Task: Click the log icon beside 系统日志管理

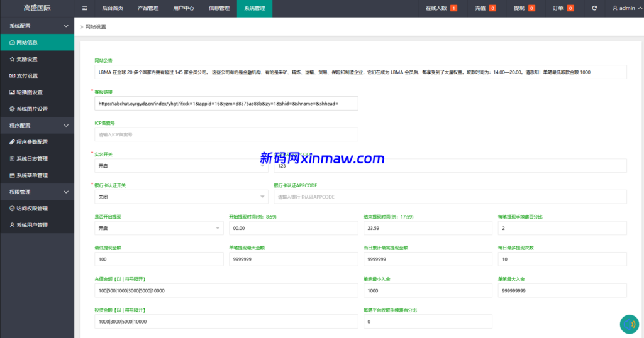Action: coord(12,159)
